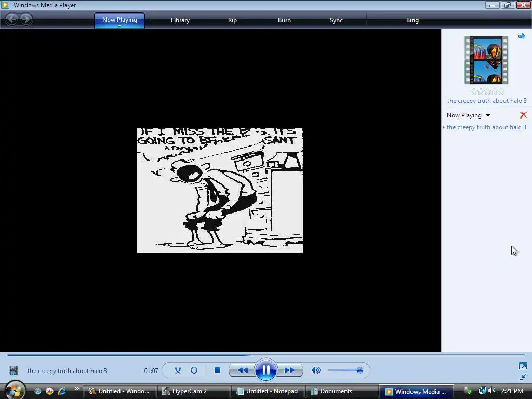Click the playing video frame
The width and height of the screenshot is (532, 399).
click(x=220, y=190)
